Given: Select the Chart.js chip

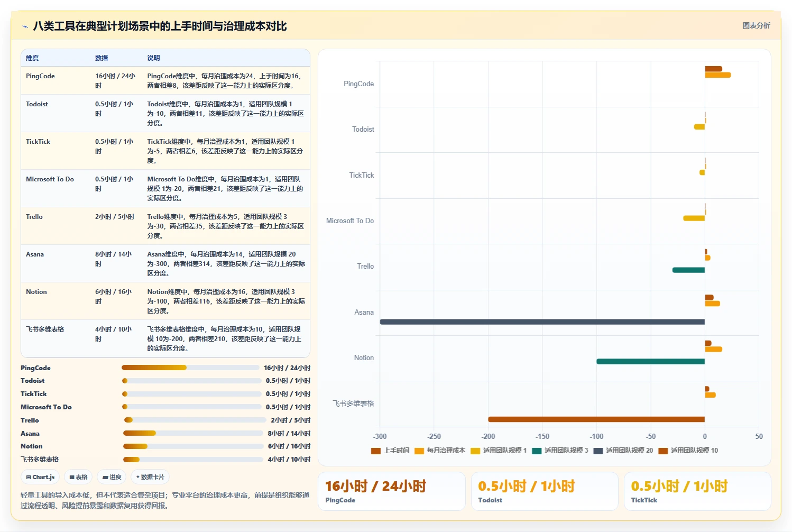Looking at the screenshot, I should 41,477.
